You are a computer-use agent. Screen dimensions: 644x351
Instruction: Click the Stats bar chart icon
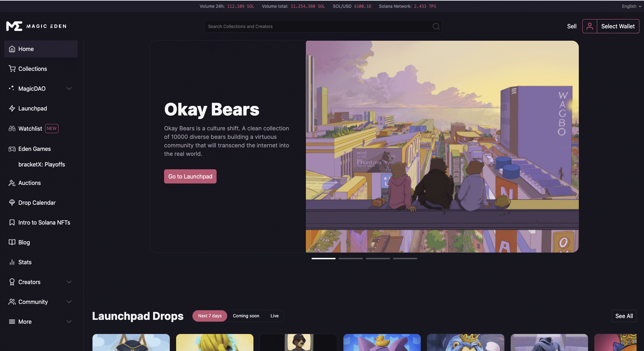(x=12, y=262)
